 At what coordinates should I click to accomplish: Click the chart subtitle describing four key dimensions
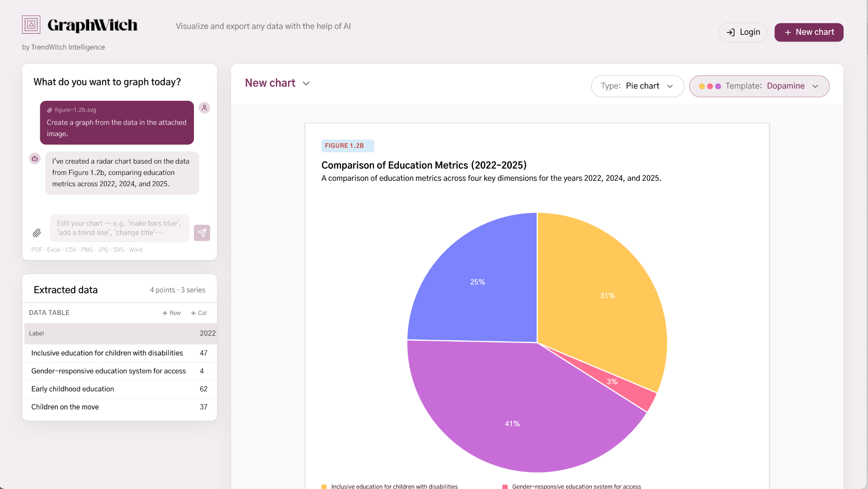[491, 178]
